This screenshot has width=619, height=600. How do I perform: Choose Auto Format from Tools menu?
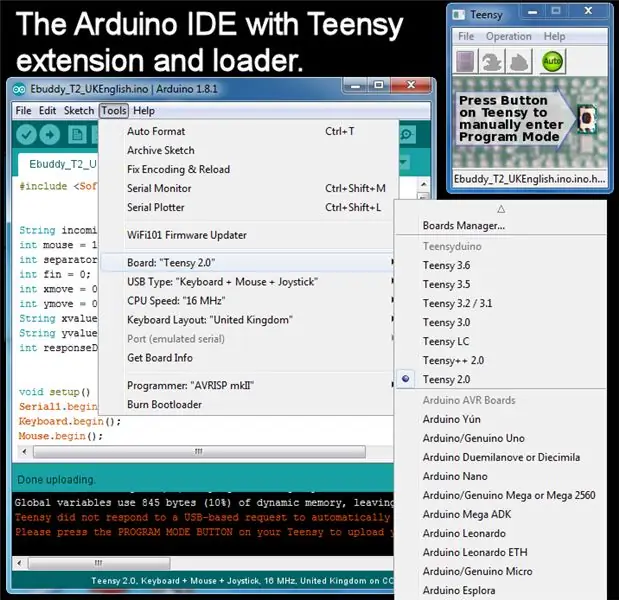[x=247, y=131]
